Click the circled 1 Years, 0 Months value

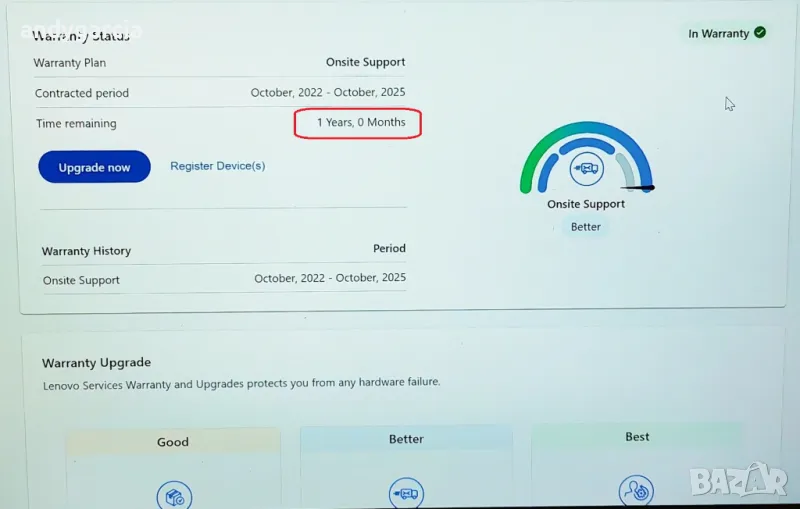point(361,123)
